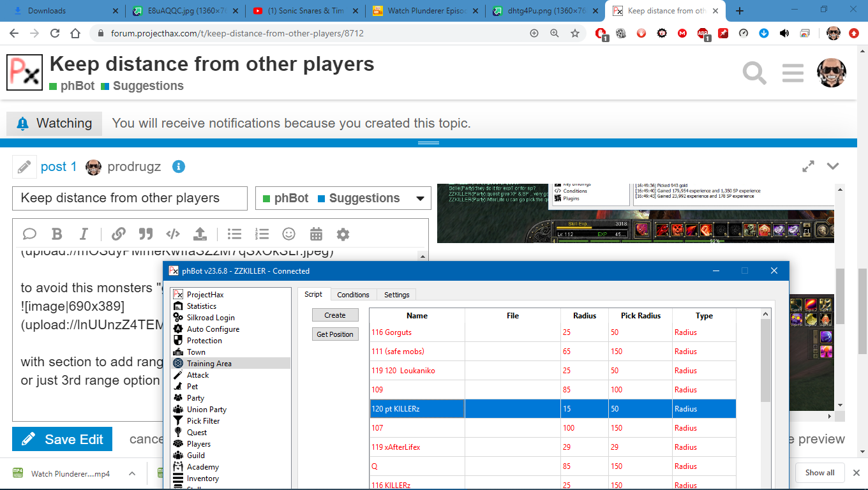
Task: Switch to the Conditions tab in phBot
Action: pos(353,295)
